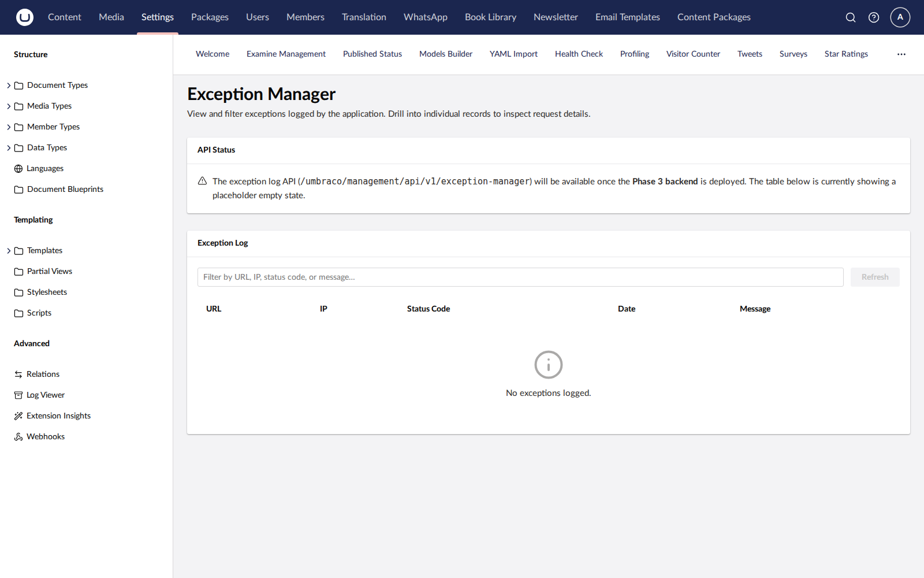Open the WhatsApp section

click(x=426, y=17)
